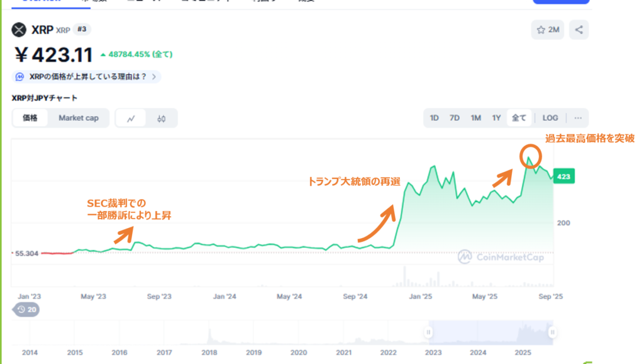Click the share icon button
Image resolution: width=644 pixels, height=364 pixels.
[x=579, y=30]
